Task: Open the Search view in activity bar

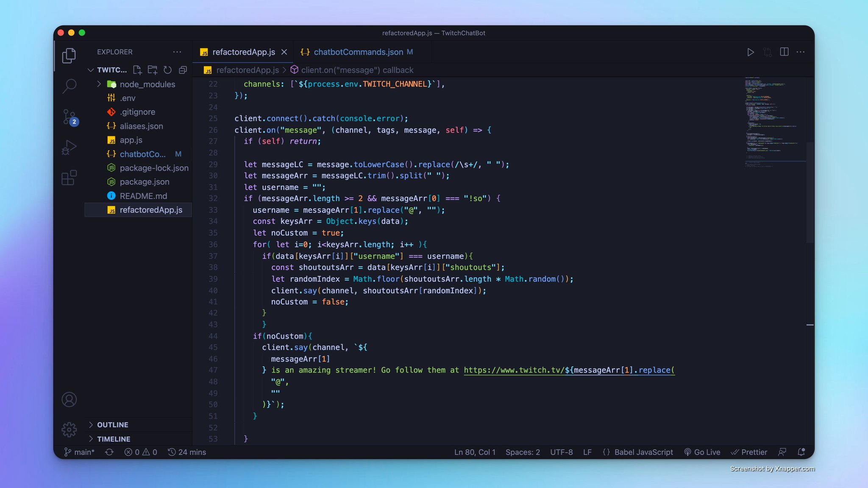Action: click(x=69, y=86)
